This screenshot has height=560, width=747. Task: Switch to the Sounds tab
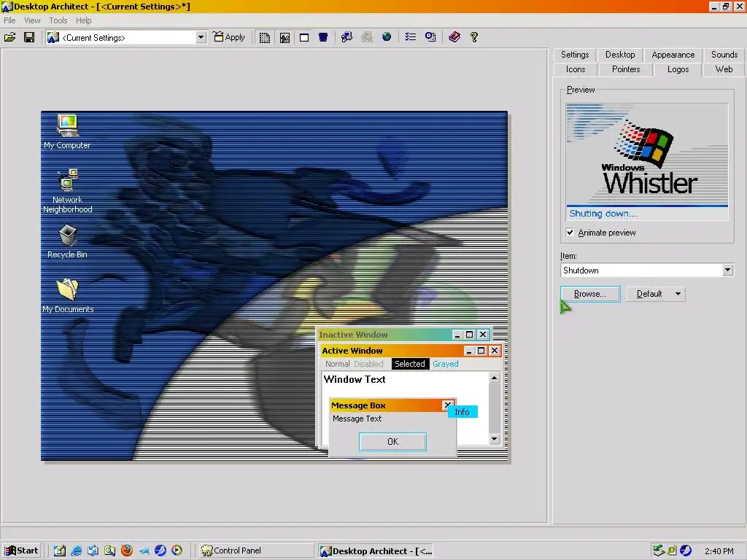(x=724, y=54)
